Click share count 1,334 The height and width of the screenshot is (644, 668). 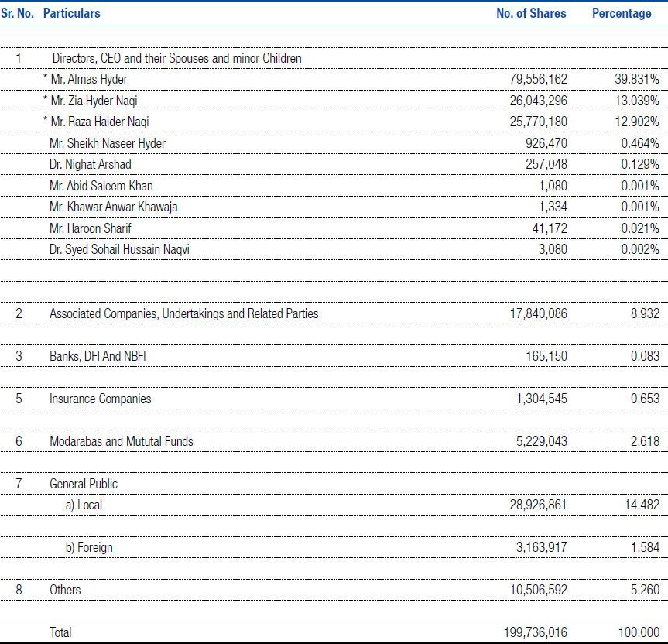[x=553, y=207]
